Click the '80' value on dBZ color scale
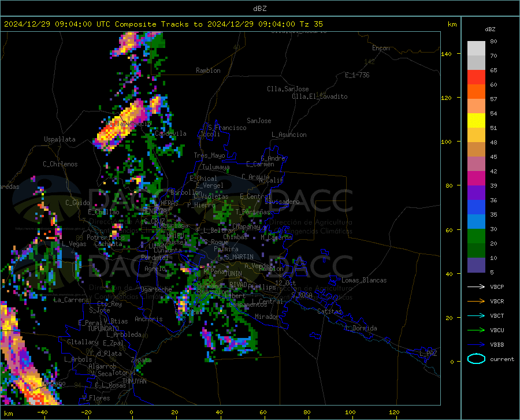The width and height of the screenshot is (520, 420). click(x=493, y=42)
